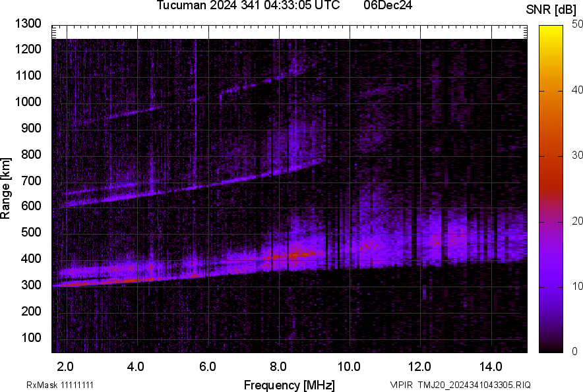The image size is (583, 392).
Task: Click the range tick label "800"
Action: (x=31, y=154)
